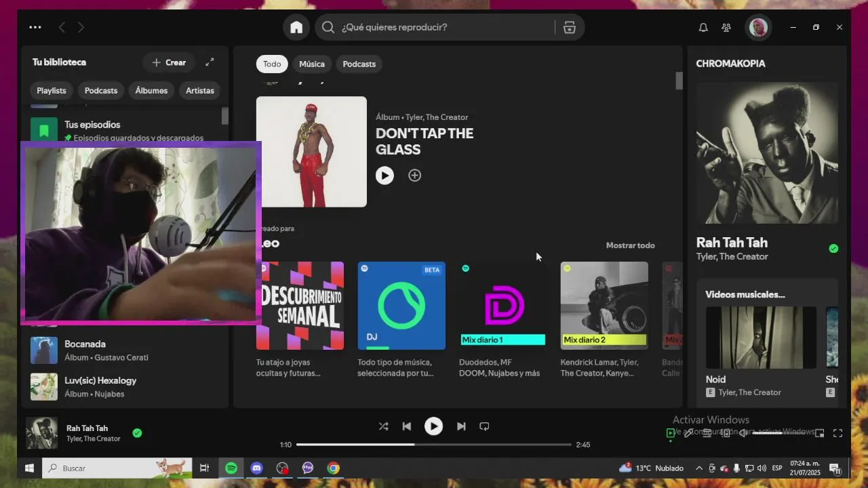Image resolution: width=868 pixels, height=488 pixels.
Task: Add DON'T TAP THE GLASS to library
Action: 414,176
